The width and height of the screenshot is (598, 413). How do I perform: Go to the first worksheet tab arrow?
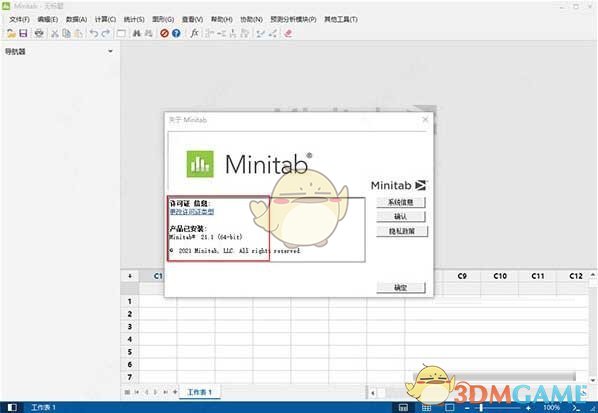(x=137, y=392)
